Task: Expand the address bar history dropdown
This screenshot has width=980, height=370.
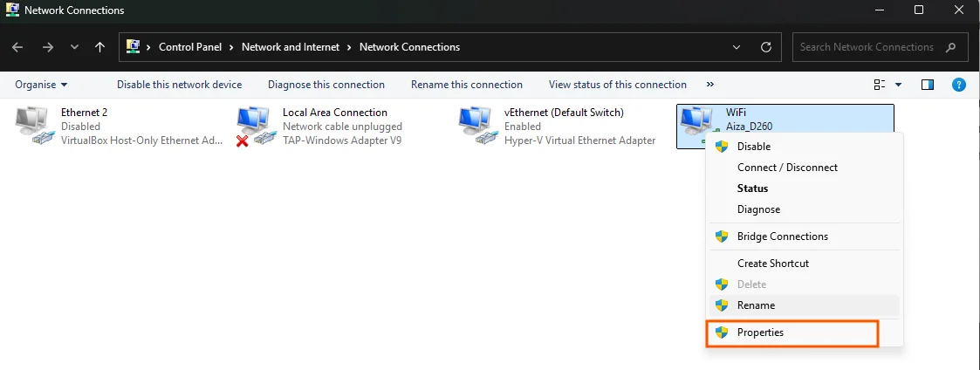Action: point(737,47)
